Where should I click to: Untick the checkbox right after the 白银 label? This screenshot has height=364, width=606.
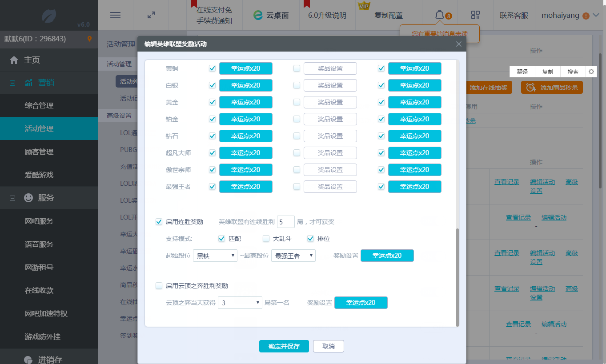pyautogui.click(x=212, y=85)
